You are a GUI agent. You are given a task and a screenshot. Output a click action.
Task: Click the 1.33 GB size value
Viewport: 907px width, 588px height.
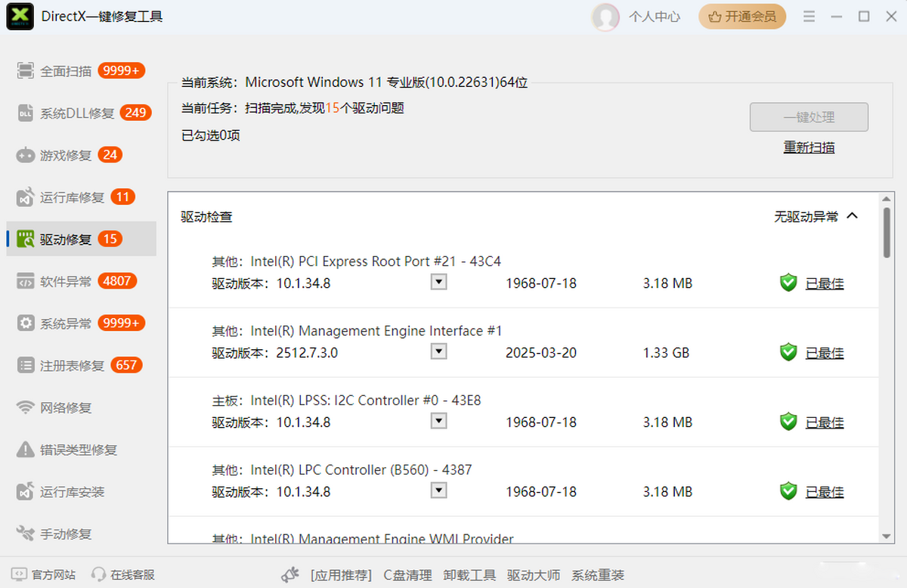coord(666,353)
